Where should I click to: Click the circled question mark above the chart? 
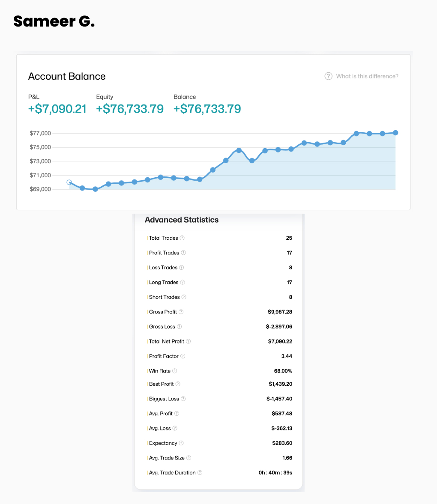pyautogui.click(x=328, y=76)
